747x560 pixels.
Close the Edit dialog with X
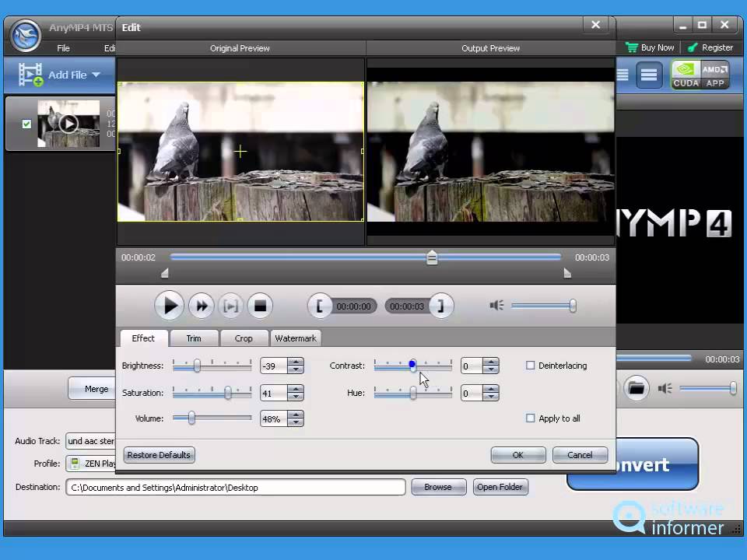(x=595, y=25)
